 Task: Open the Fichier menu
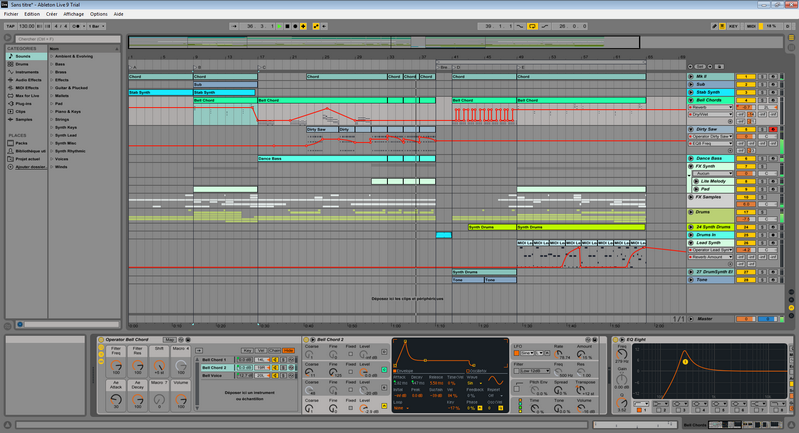coord(11,14)
